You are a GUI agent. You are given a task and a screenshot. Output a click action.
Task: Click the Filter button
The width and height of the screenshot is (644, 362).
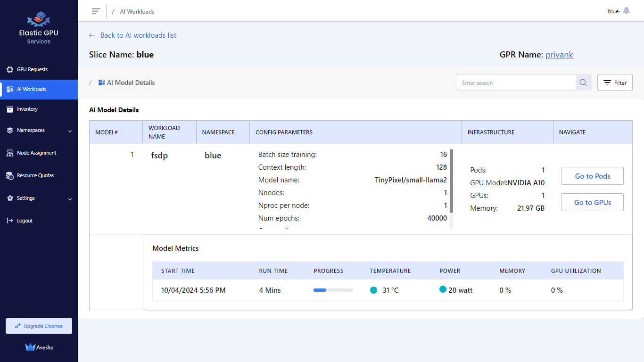click(615, 82)
